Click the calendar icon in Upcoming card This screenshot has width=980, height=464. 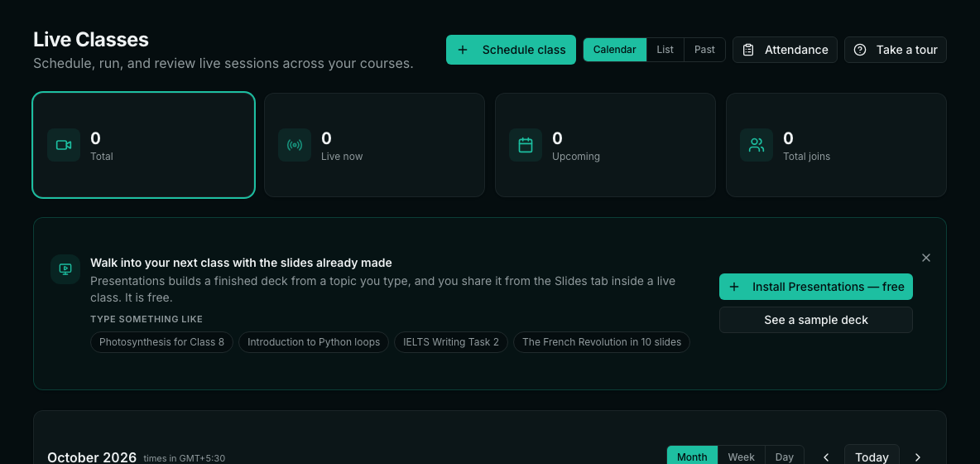[526, 145]
